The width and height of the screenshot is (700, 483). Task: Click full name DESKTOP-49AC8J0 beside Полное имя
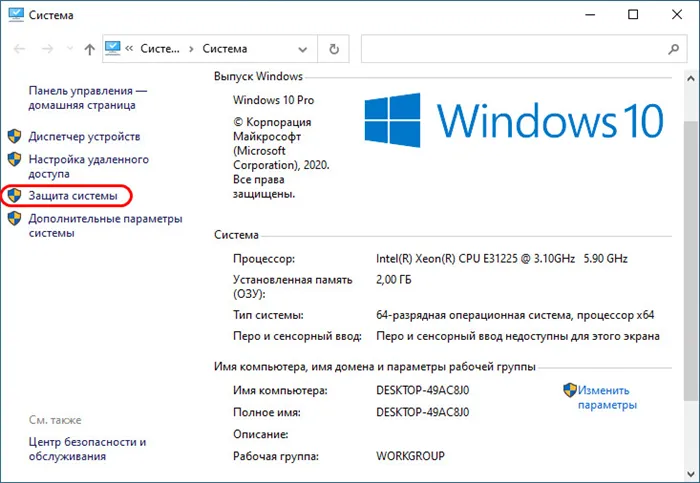(x=422, y=412)
